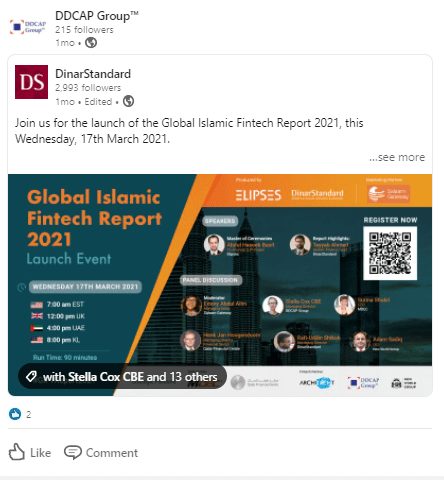Click the tag icon on the image
The height and width of the screenshot is (480, 444).
click(31, 377)
